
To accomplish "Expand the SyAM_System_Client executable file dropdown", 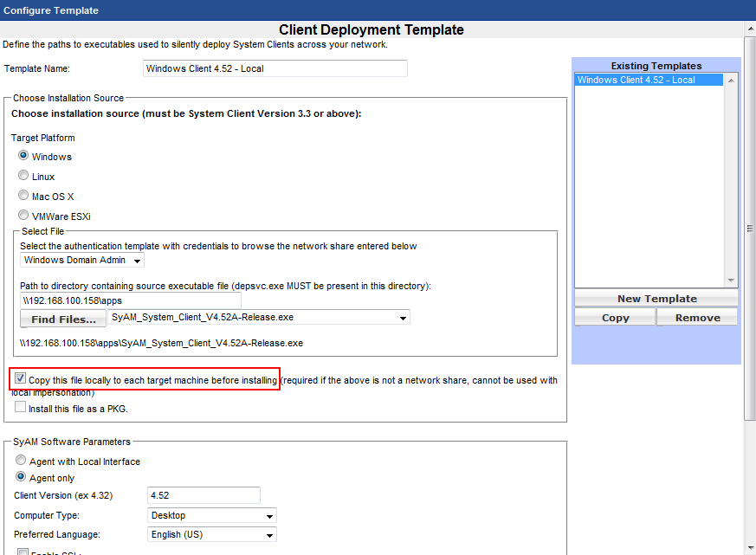I will 258,318.
